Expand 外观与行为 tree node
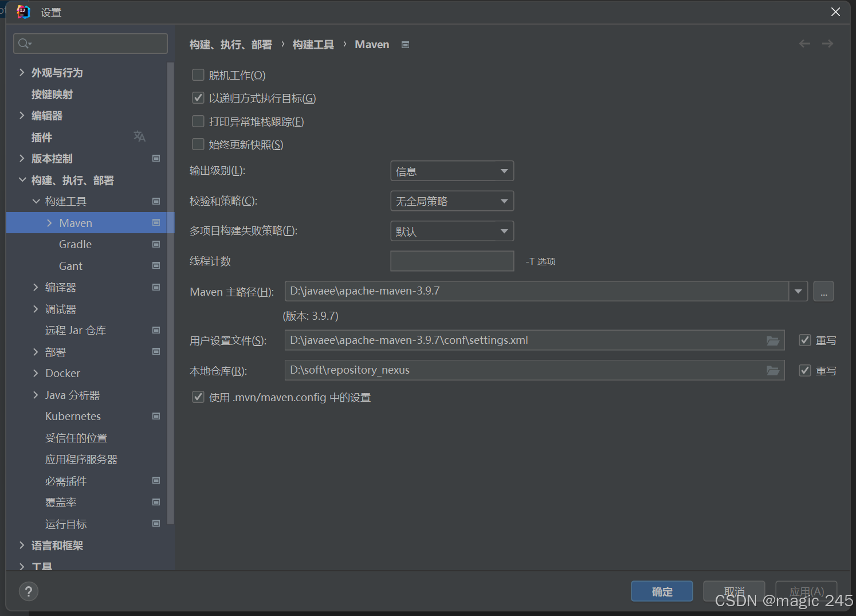This screenshot has width=856, height=616. (x=22, y=72)
